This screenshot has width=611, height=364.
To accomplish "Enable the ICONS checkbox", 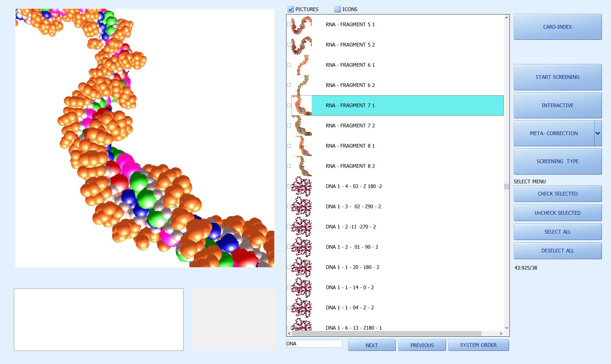I will pyautogui.click(x=337, y=9).
